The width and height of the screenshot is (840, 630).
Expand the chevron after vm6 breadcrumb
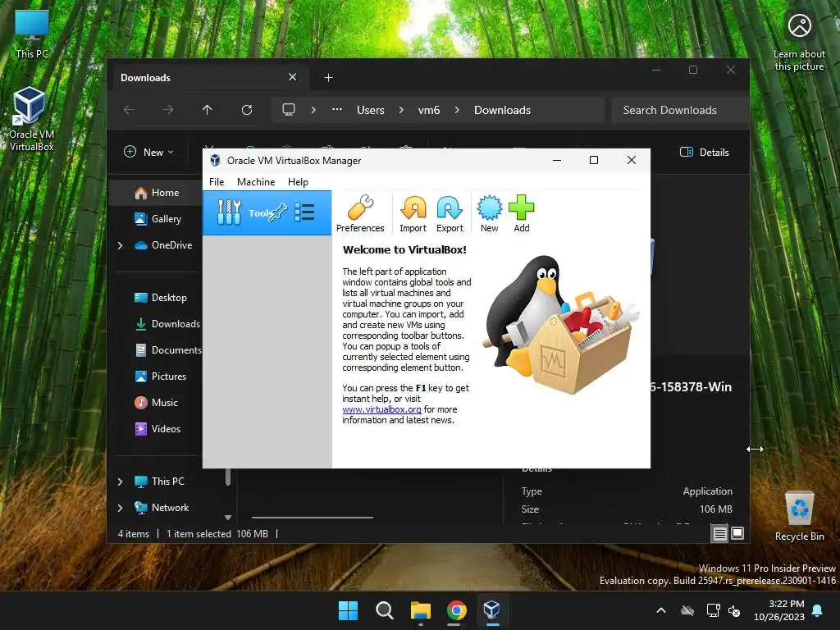[x=457, y=110]
